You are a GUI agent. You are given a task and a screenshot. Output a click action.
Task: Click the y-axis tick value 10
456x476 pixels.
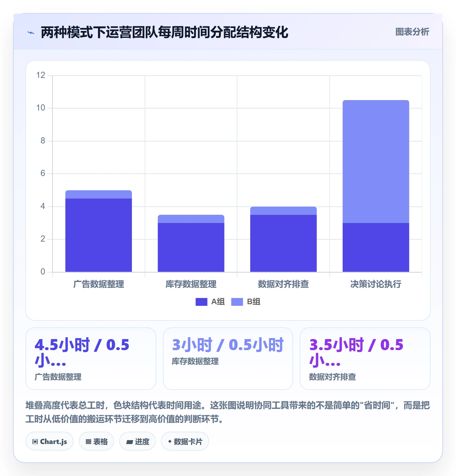point(41,108)
